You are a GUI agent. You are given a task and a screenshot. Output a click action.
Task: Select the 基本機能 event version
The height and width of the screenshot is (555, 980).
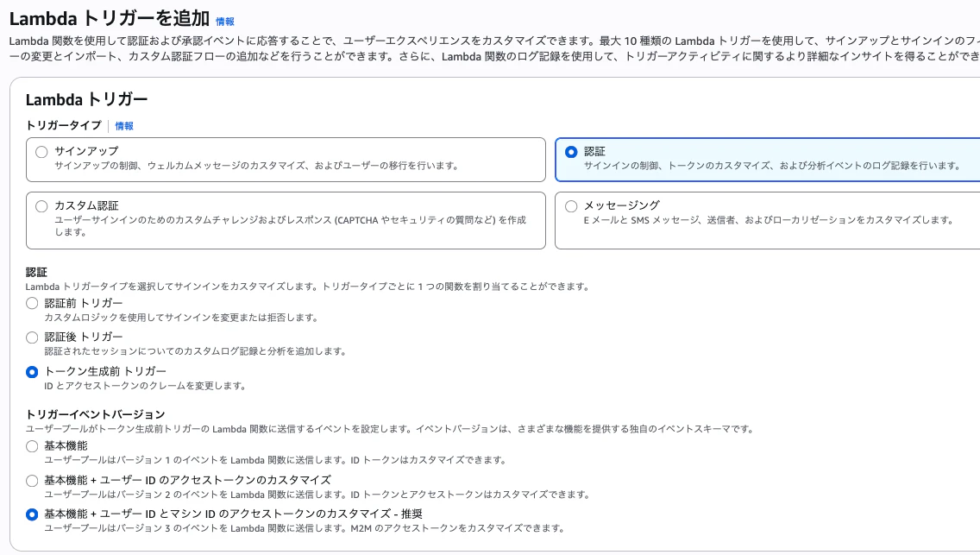[32, 447]
